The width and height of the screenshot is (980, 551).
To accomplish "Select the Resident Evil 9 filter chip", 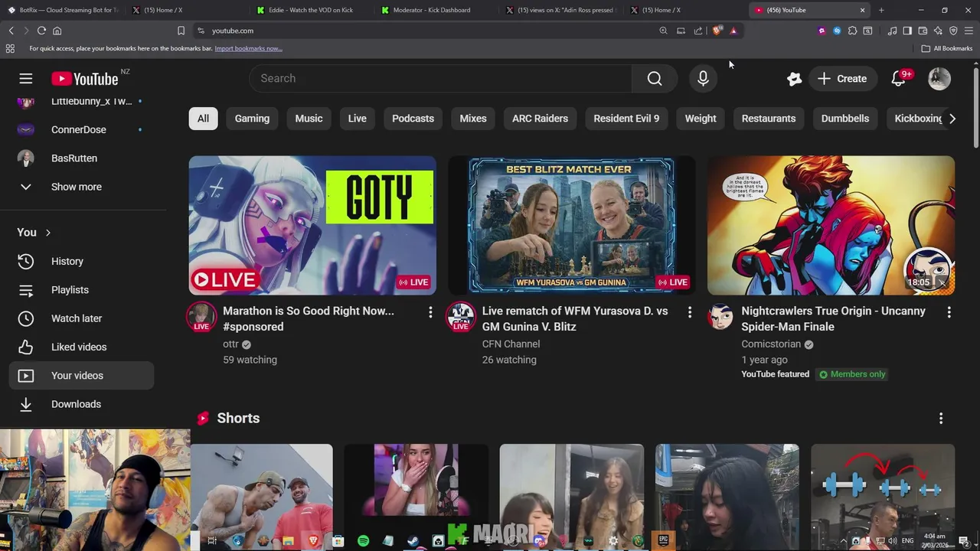I will click(x=626, y=119).
